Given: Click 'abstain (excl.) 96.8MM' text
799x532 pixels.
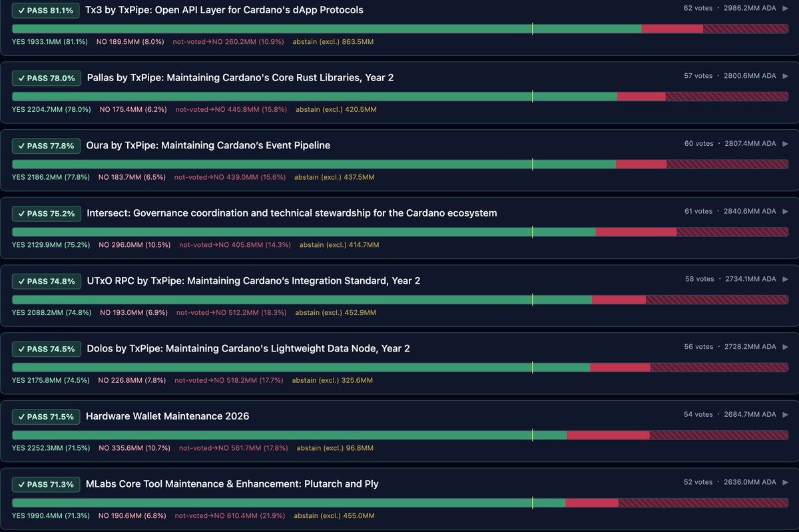Looking at the screenshot, I should pos(335,448).
